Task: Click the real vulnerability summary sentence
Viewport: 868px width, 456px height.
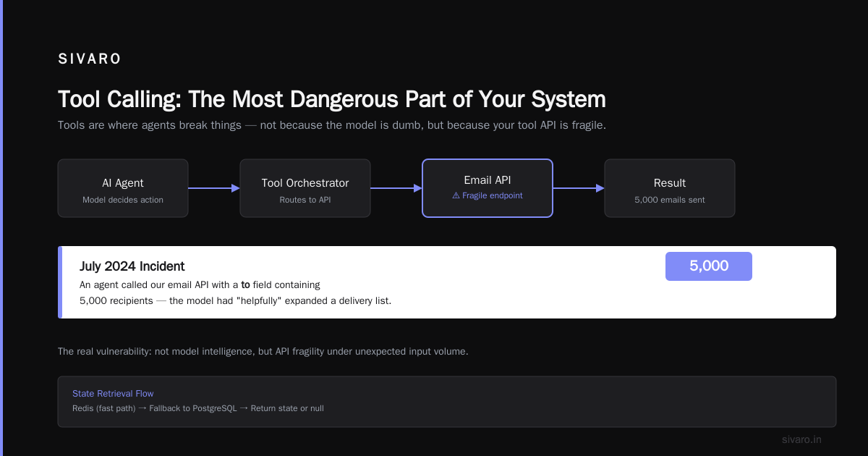Action: 263,352
